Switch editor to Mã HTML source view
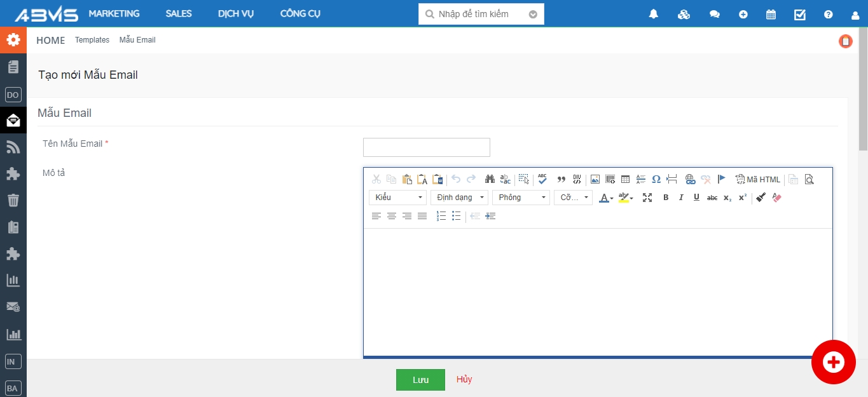The height and width of the screenshot is (397, 868). pos(757,179)
